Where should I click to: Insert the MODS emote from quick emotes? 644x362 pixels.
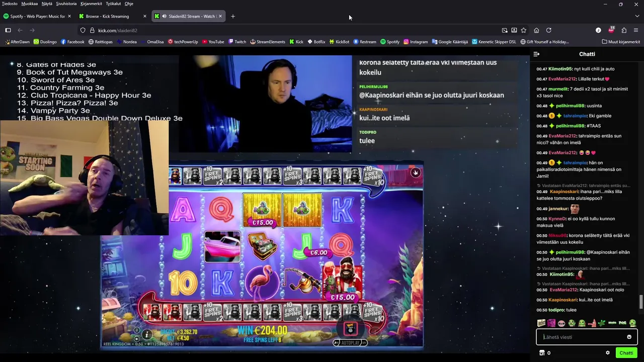pyautogui.click(x=612, y=323)
